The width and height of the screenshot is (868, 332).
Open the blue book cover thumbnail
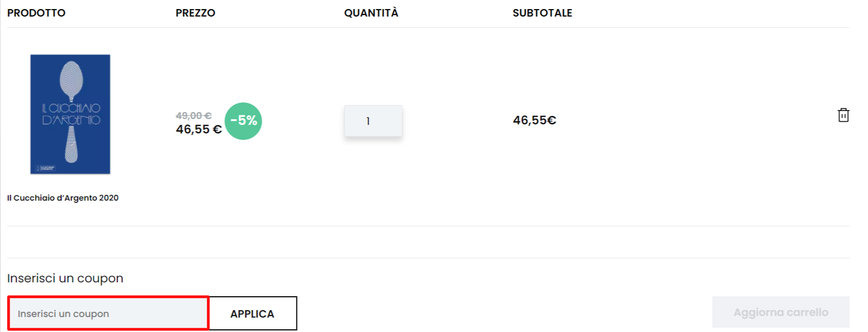pos(70,114)
